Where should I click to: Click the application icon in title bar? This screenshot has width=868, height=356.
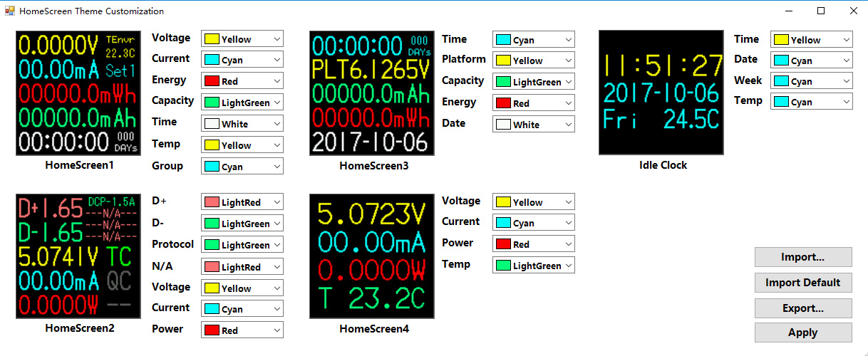10,11
